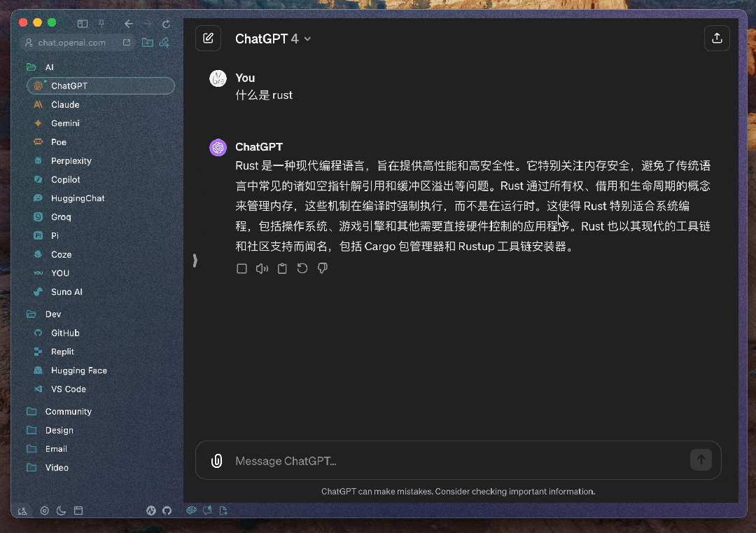This screenshot has width=756, height=533.
Task: Focus the Message ChatGPT input box
Action: click(458, 461)
